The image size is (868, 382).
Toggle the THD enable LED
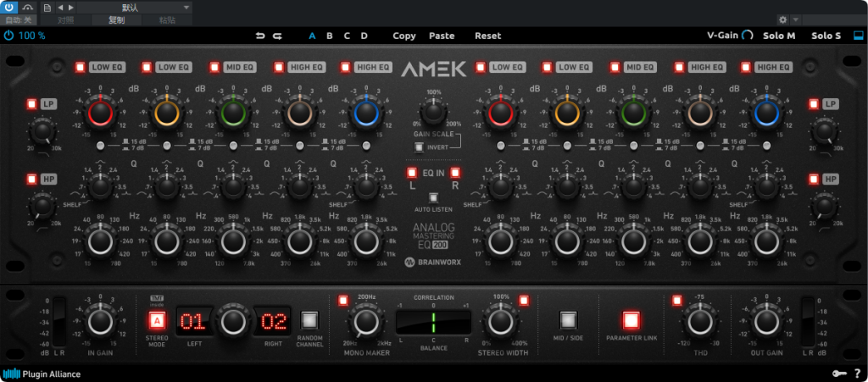[676, 301]
